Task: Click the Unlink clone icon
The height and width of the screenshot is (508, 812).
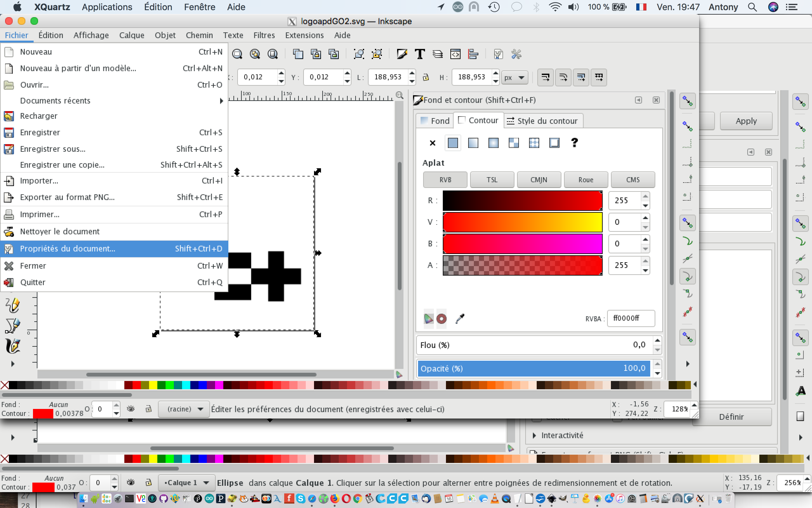Action: point(334,54)
